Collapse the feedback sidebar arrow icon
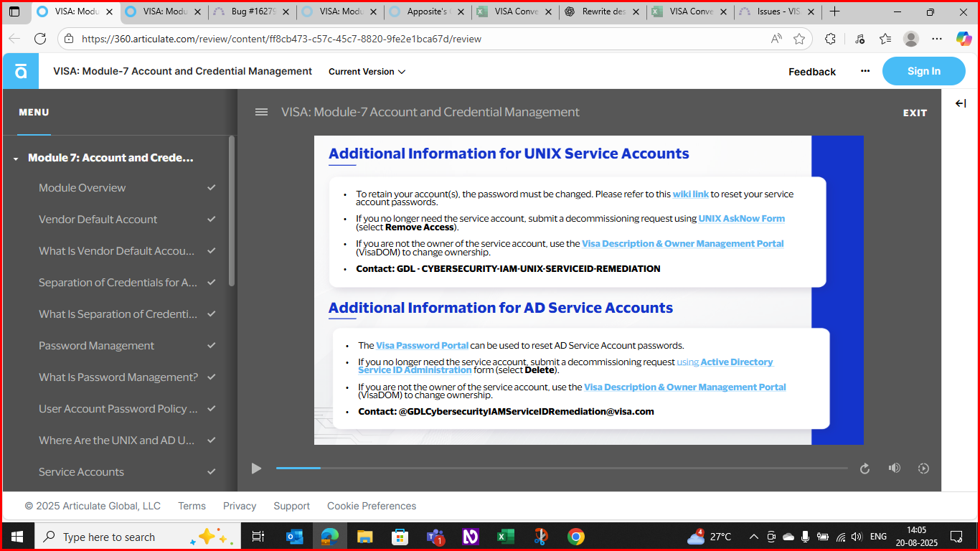Image resolution: width=980 pixels, height=551 pixels. click(961, 103)
